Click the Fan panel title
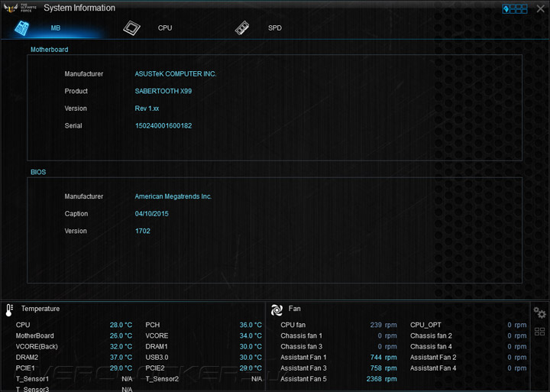This screenshot has height=392, width=550. pos(294,309)
